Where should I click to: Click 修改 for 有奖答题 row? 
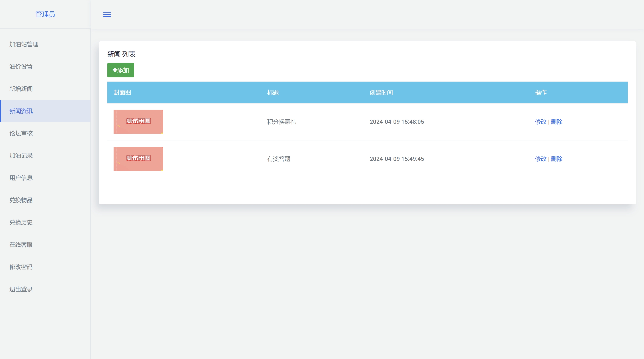541,159
